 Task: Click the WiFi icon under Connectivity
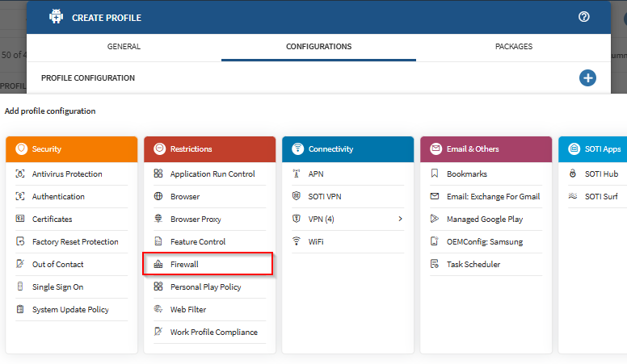coord(297,242)
